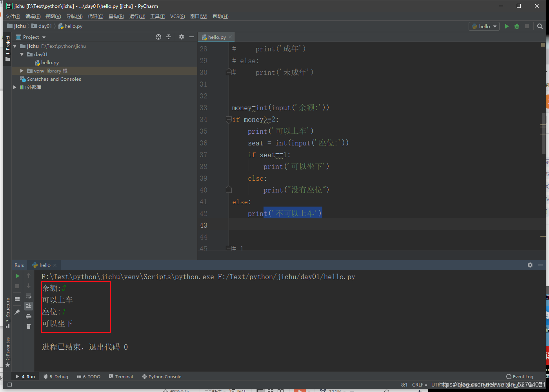Start debugging with the bug icon

517,26
